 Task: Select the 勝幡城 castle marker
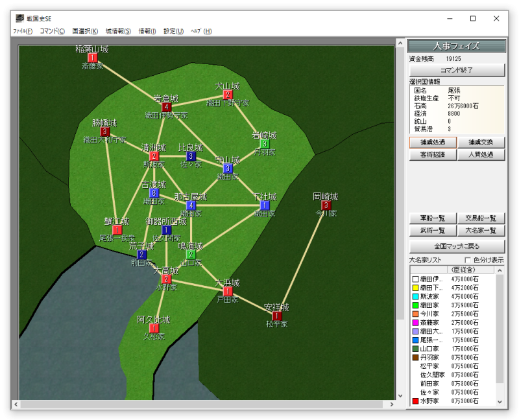pyautogui.click(x=105, y=132)
